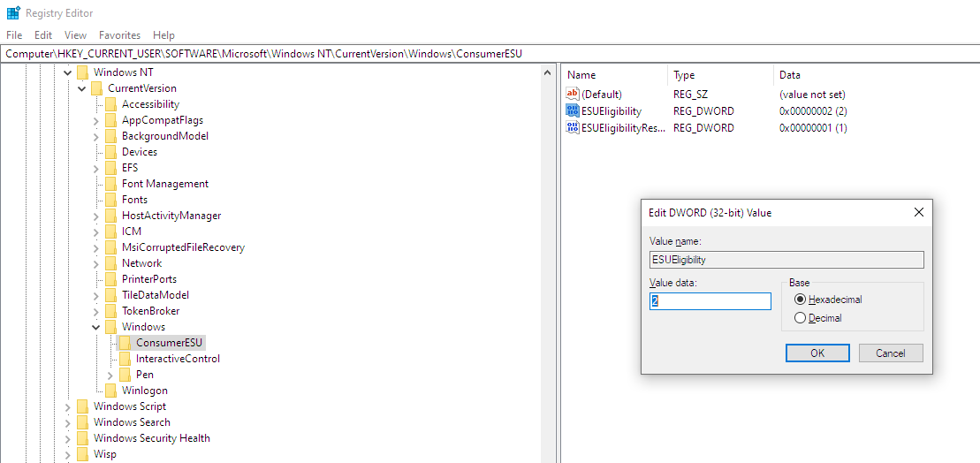980x463 pixels.
Task: Confirm the DWORD edit with OK
Action: [817, 353]
